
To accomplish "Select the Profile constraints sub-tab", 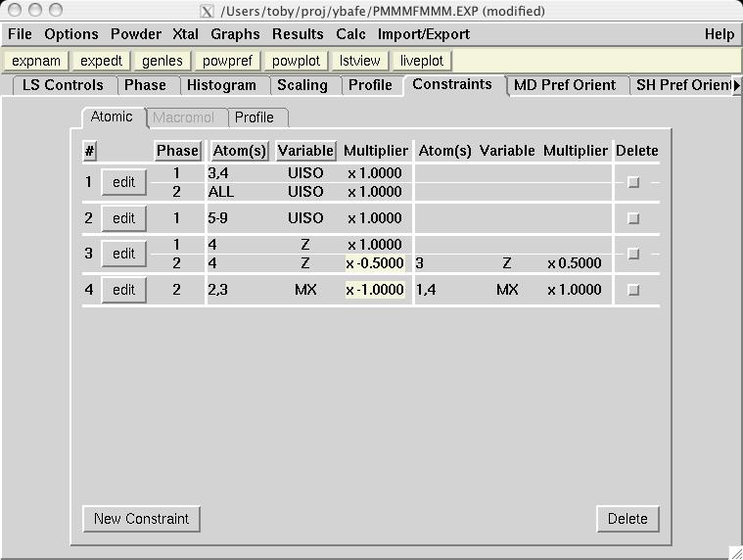I will click(255, 117).
